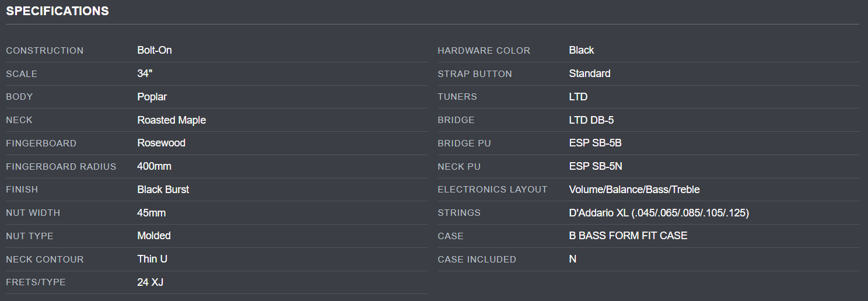The image size is (868, 301).
Task: Click the 45mm nut width value
Action: [x=152, y=213]
